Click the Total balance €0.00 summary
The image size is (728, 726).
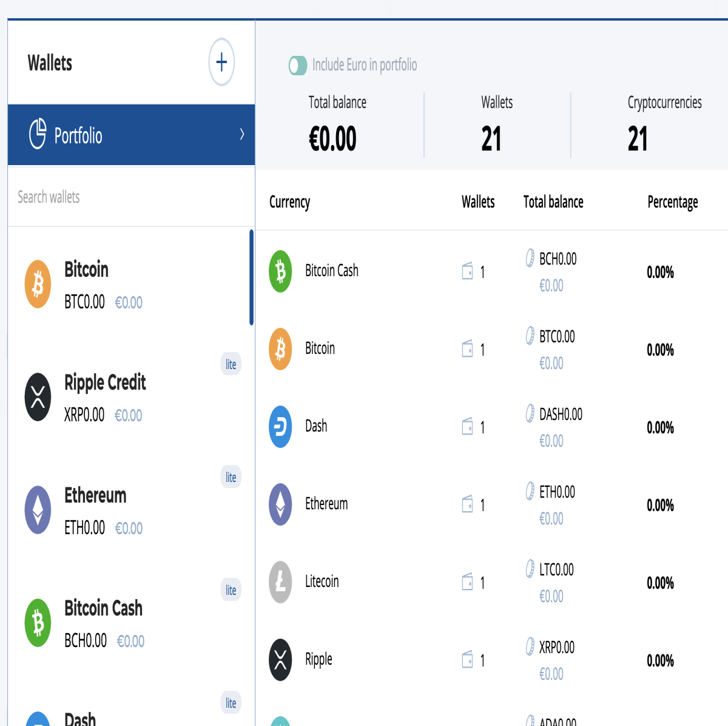(332, 138)
